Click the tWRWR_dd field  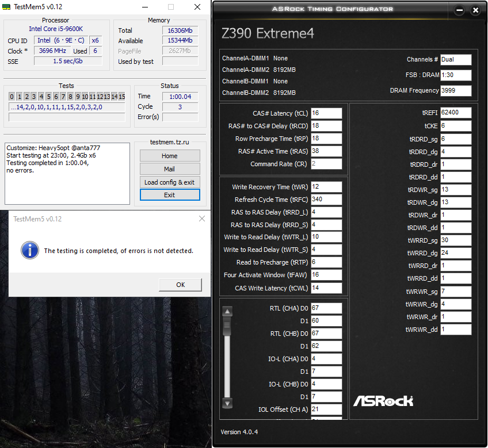456,330
